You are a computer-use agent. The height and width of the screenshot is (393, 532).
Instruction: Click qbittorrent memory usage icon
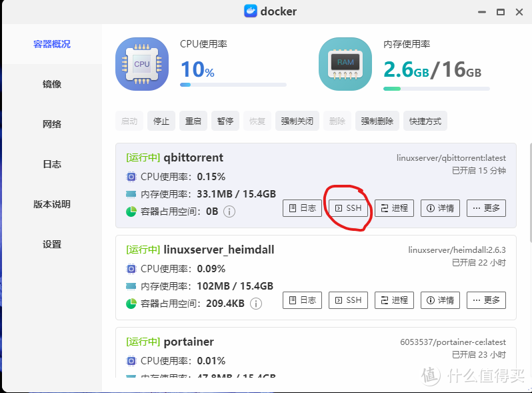click(x=131, y=194)
